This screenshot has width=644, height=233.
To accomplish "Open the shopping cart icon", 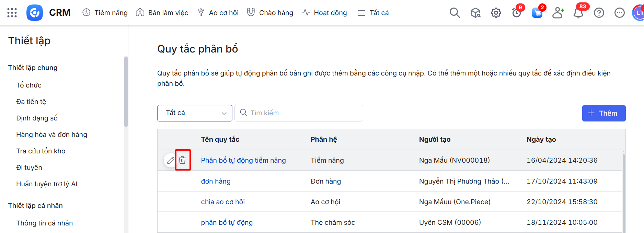I will pyautogui.click(x=537, y=13).
